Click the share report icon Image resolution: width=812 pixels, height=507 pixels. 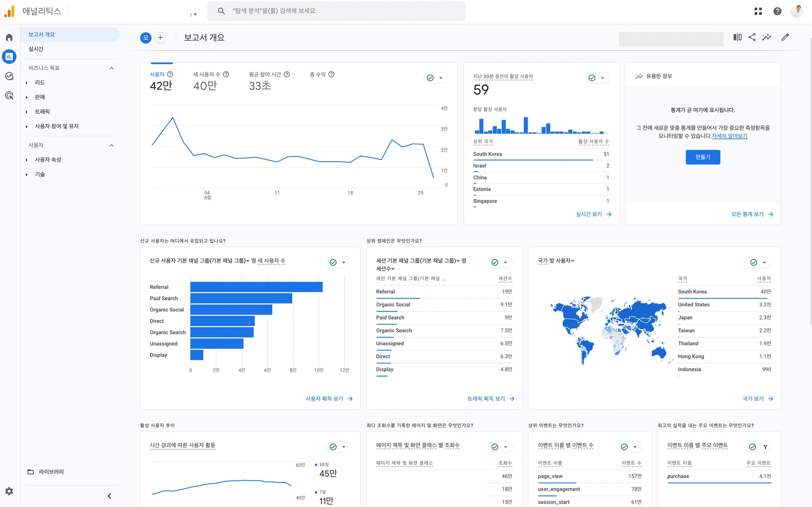point(752,37)
